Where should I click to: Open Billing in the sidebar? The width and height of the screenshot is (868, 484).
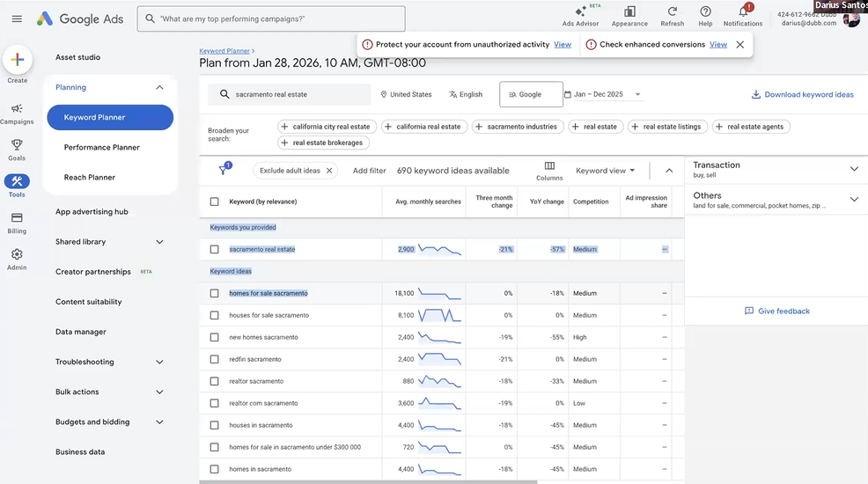click(17, 223)
